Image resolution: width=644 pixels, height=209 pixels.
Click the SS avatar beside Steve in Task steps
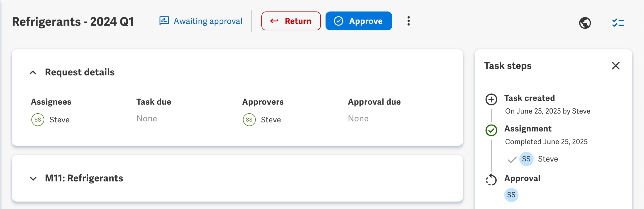point(526,159)
